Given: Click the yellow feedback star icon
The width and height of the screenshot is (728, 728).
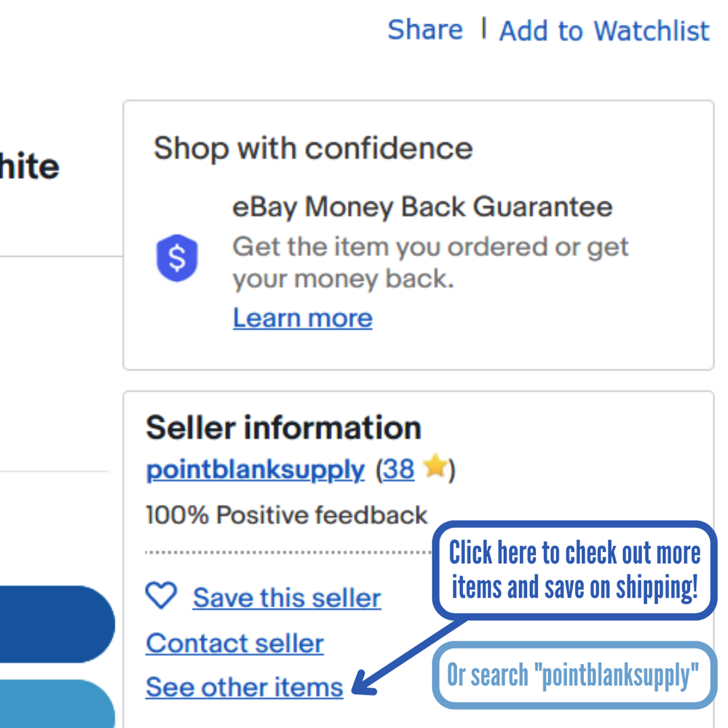Looking at the screenshot, I should coord(435,467).
